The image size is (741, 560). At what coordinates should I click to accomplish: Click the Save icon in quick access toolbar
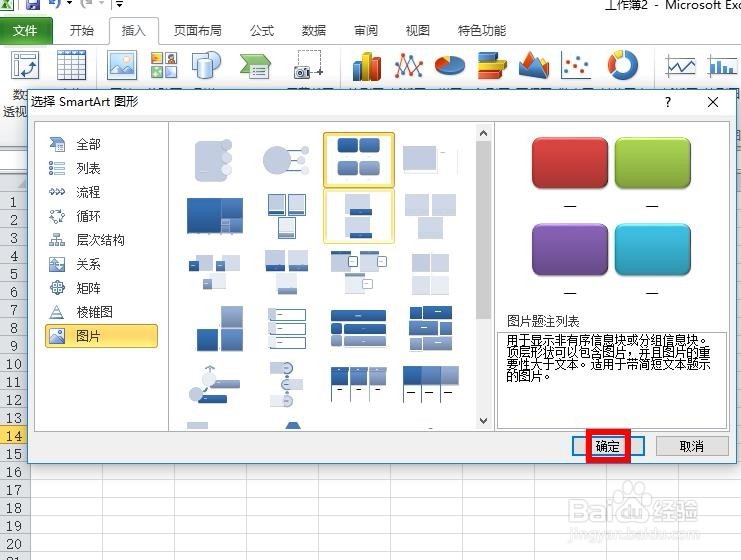tap(33, 5)
